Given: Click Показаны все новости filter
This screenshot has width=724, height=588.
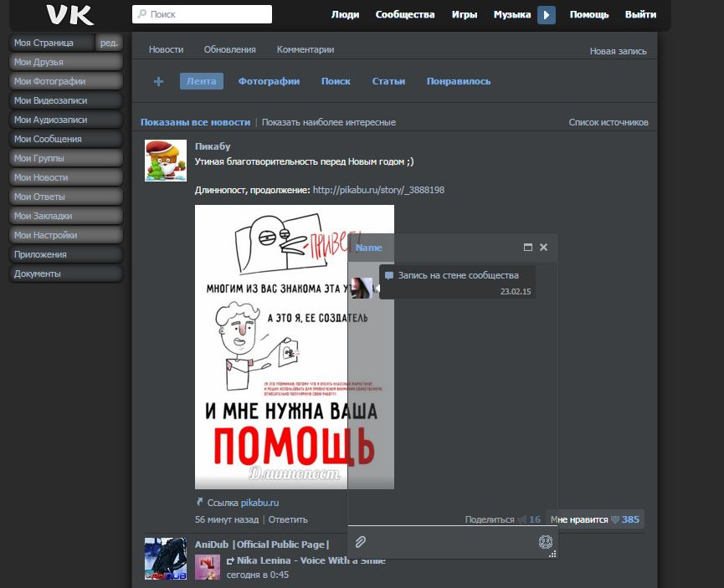Looking at the screenshot, I should tap(195, 122).
